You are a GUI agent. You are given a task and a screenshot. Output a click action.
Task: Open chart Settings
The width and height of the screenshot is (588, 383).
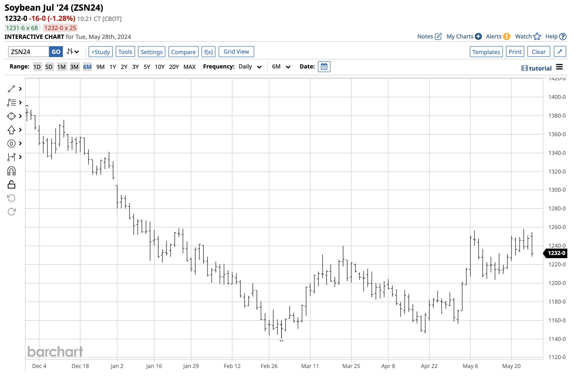[x=152, y=52]
